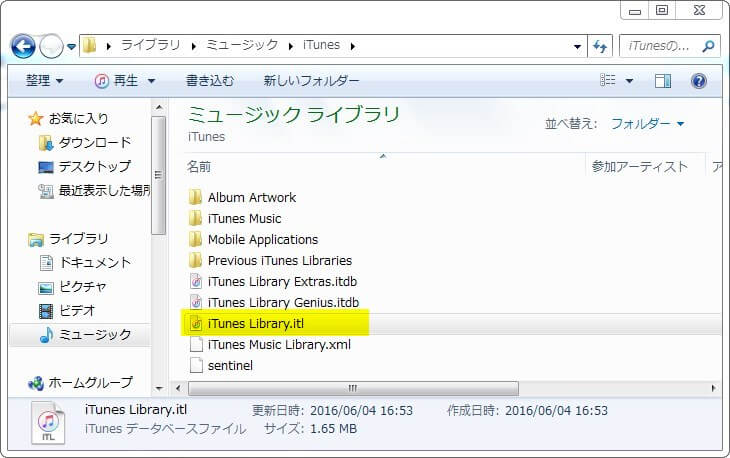Select ミュージック library in navigation pane
The height and width of the screenshot is (458, 730).
point(95,335)
